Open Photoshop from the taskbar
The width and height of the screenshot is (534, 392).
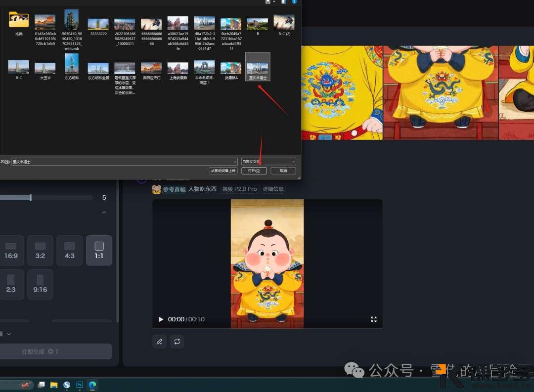pyautogui.click(x=79, y=385)
